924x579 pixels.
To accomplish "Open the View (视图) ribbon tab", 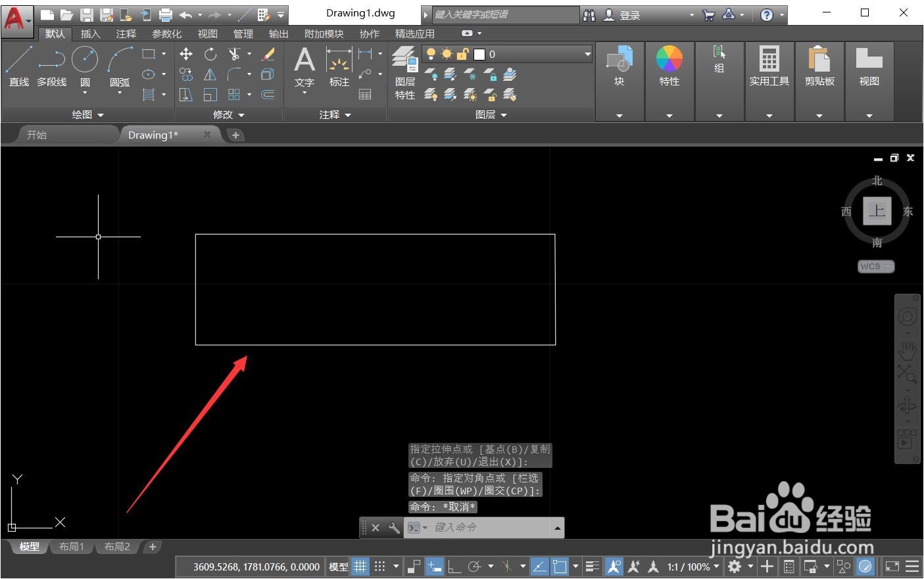I will 208,34.
